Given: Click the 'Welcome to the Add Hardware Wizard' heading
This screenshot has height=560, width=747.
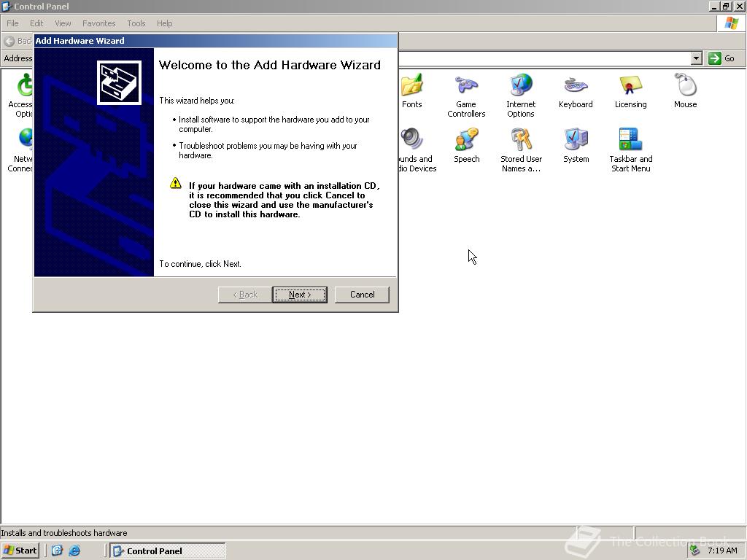Looking at the screenshot, I should tap(270, 65).
